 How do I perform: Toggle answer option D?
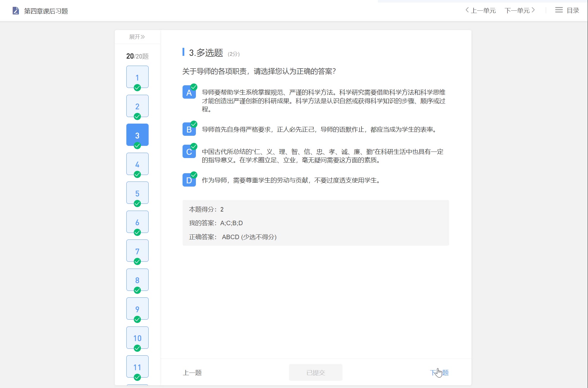(189, 180)
